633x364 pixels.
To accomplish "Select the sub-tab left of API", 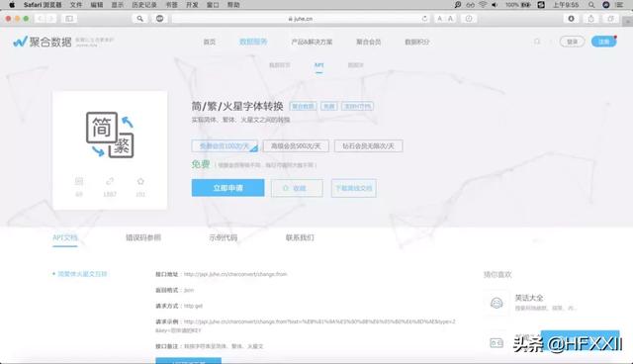I will (x=279, y=65).
